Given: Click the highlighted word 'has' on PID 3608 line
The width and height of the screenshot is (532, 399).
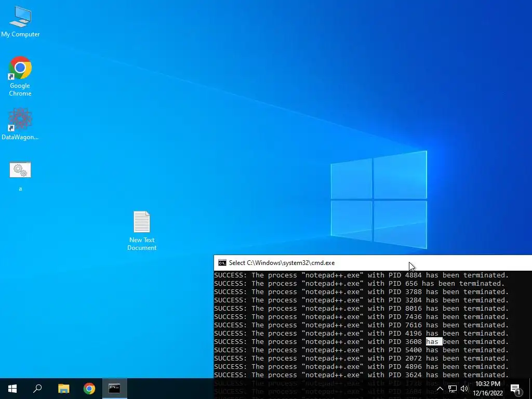Looking at the screenshot, I should (434, 342).
